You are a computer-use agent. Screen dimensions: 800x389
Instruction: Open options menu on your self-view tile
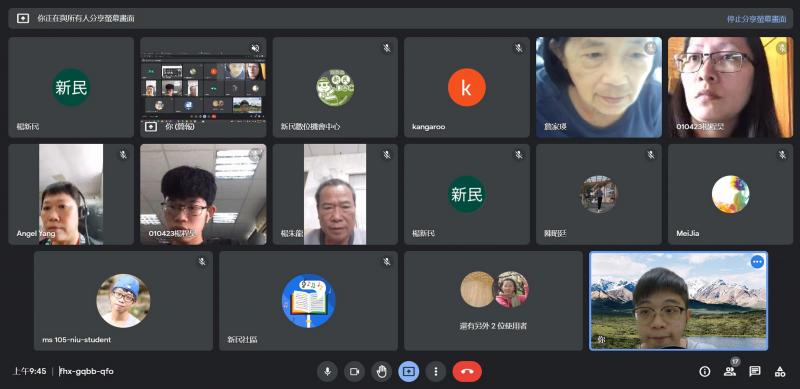coord(757,262)
